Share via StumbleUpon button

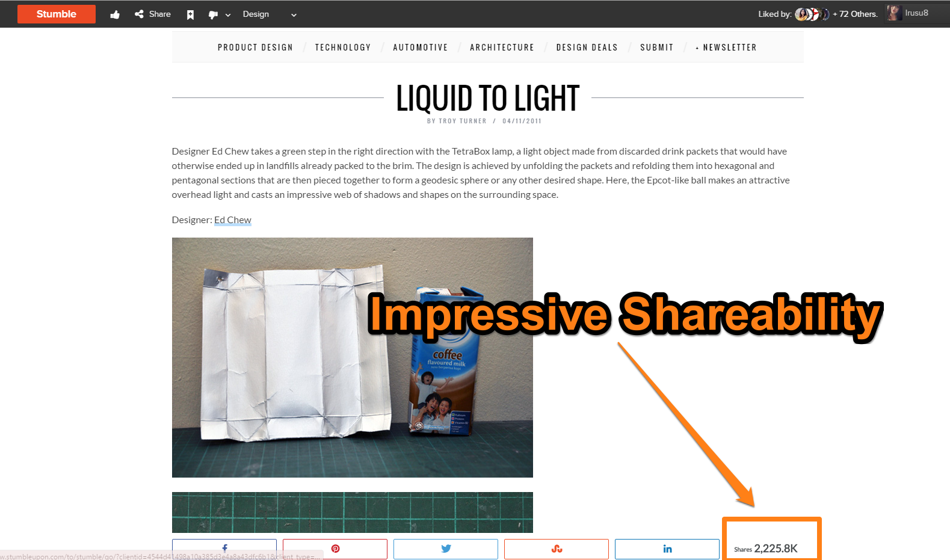[557, 549]
